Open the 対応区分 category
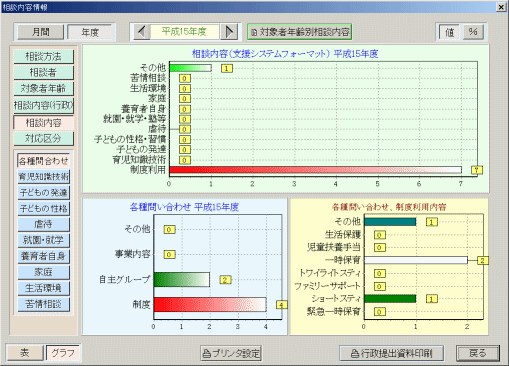 [x=43, y=138]
